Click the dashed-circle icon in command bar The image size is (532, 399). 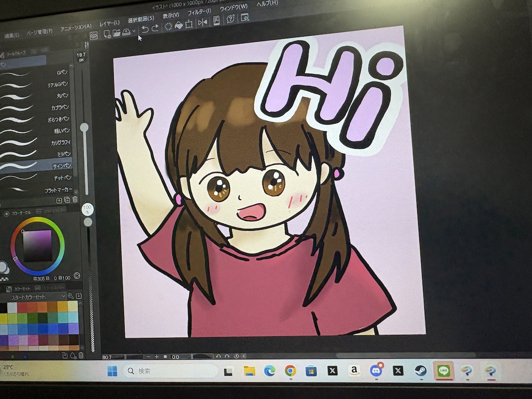[x=168, y=27]
